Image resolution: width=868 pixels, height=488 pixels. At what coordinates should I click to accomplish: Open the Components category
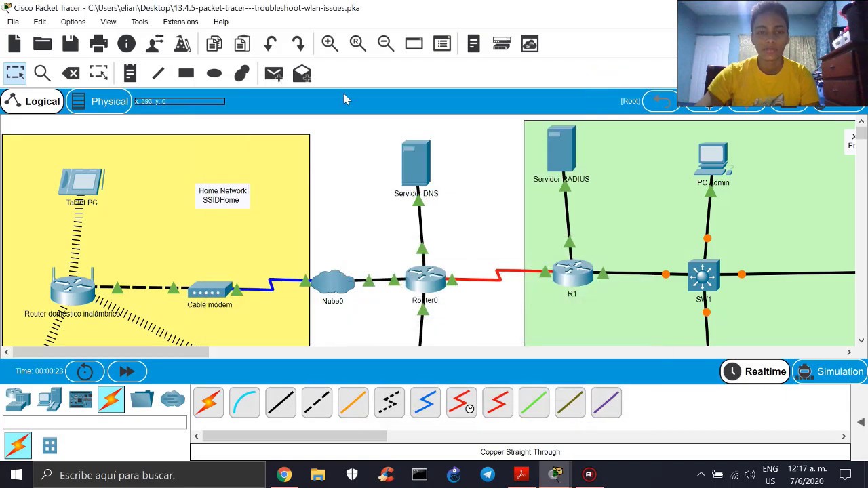click(x=80, y=399)
